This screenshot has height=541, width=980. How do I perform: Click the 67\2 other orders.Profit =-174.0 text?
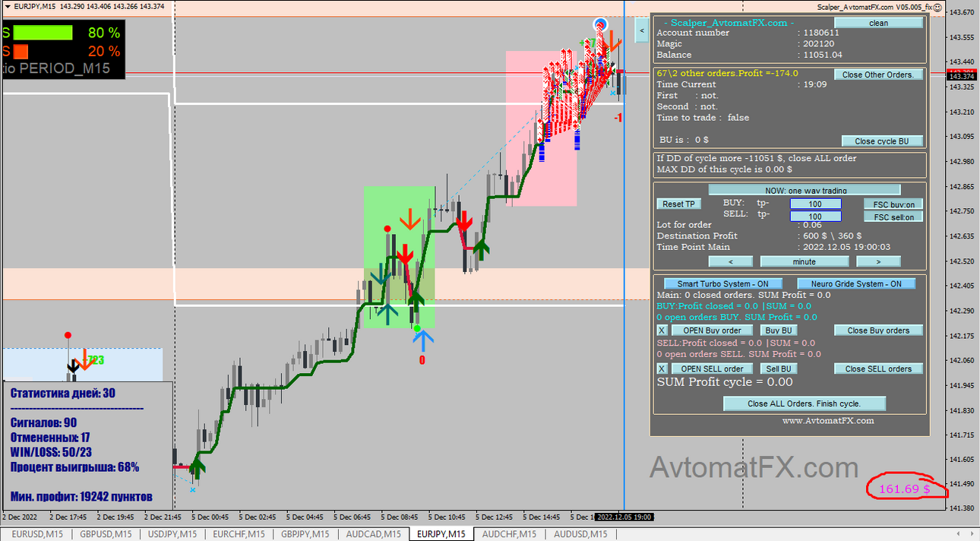tap(727, 73)
